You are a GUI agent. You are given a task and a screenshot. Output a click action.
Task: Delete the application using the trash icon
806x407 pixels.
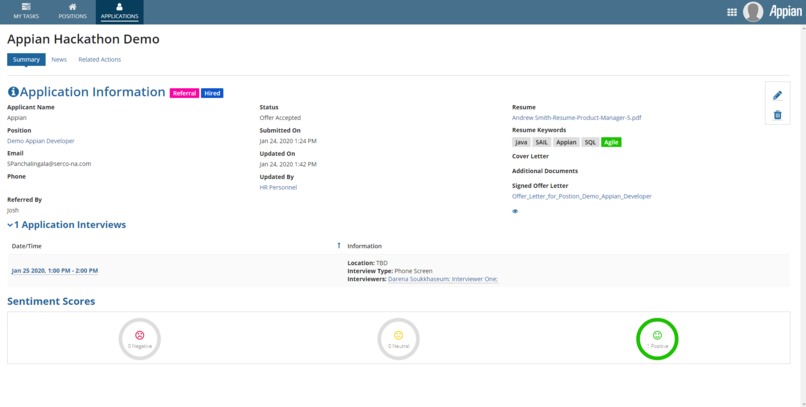(777, 115)
